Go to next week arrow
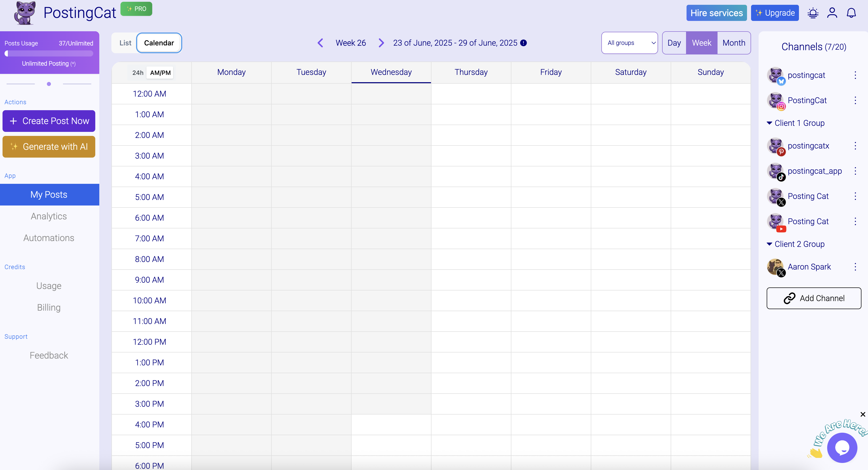Image resolution: width=868 pixels, height=470 pixels. (x=381, y=43)
